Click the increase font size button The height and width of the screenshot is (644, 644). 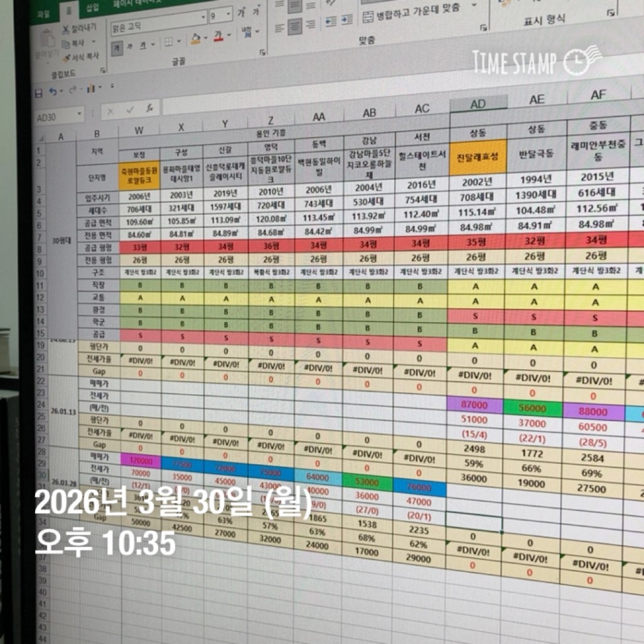click(x=242, y=13)
